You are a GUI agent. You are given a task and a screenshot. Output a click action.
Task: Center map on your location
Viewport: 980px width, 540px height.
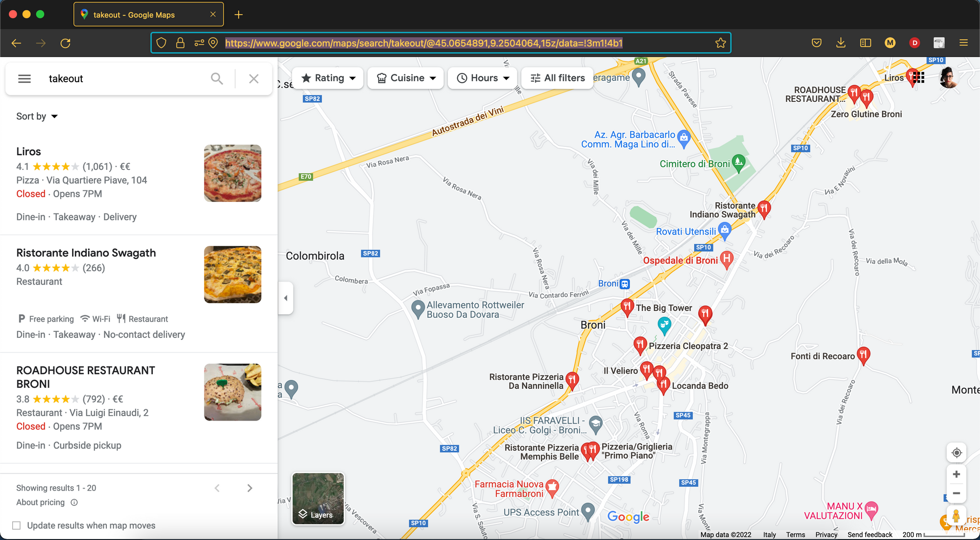pos(956,453)
